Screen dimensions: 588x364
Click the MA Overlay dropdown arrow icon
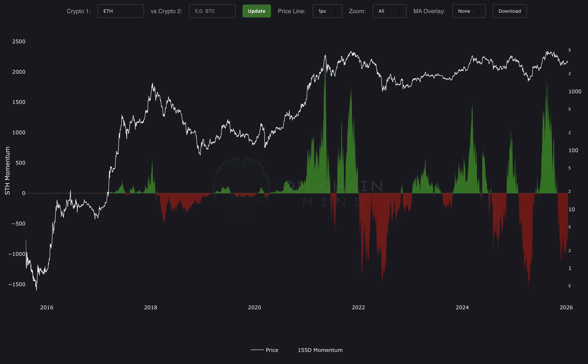[x=478, y=11]
